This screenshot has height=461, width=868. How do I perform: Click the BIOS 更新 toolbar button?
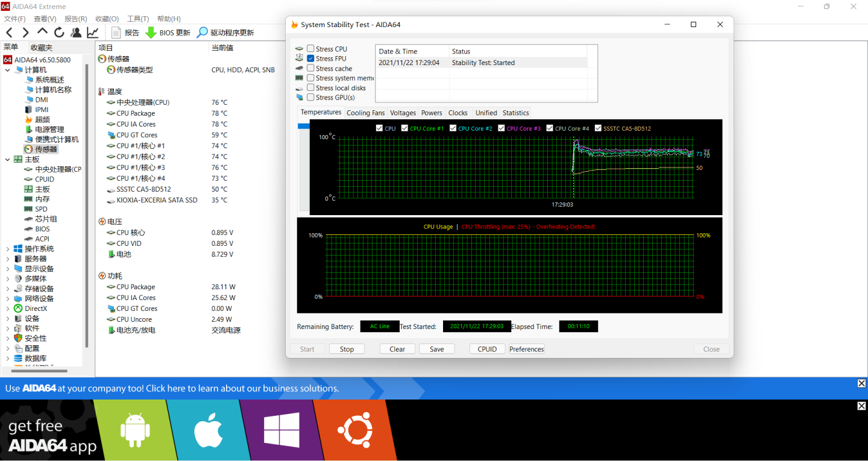[168, 33]
